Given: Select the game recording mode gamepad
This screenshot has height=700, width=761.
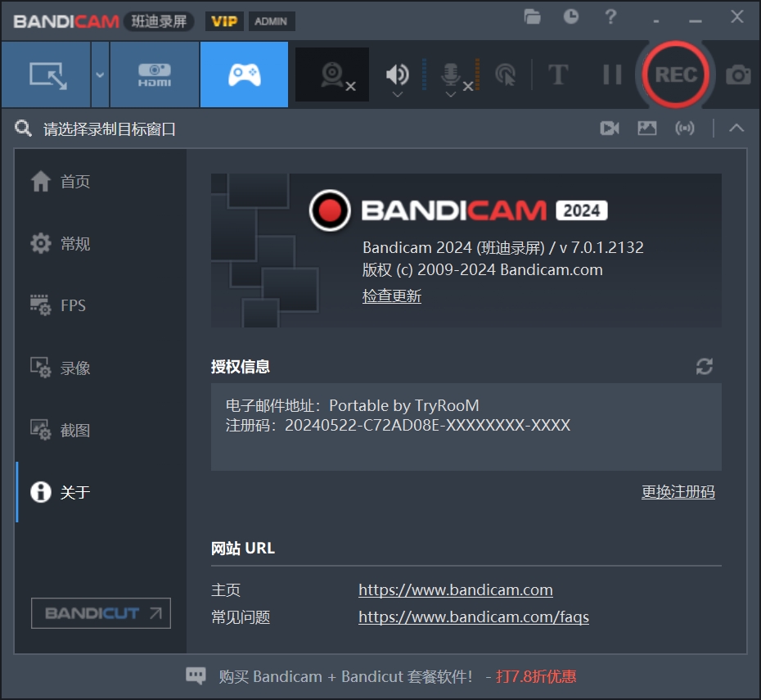Looking at the screenshot, I should click(x=244, y=75).
